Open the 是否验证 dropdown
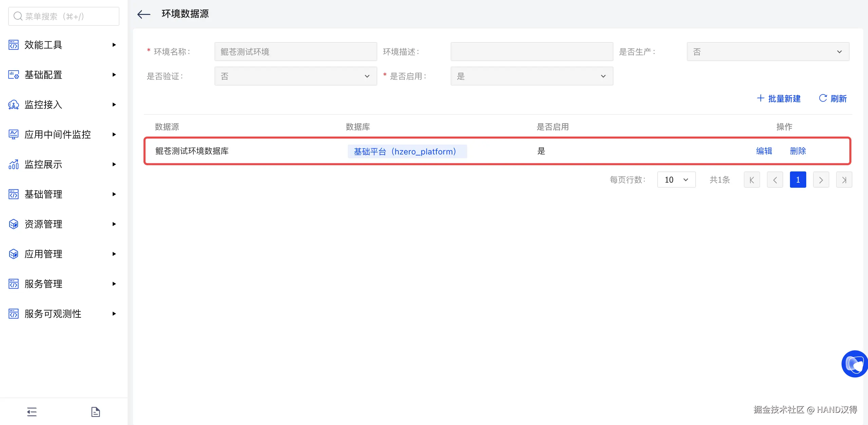868x425 pixels. point(295,76)
